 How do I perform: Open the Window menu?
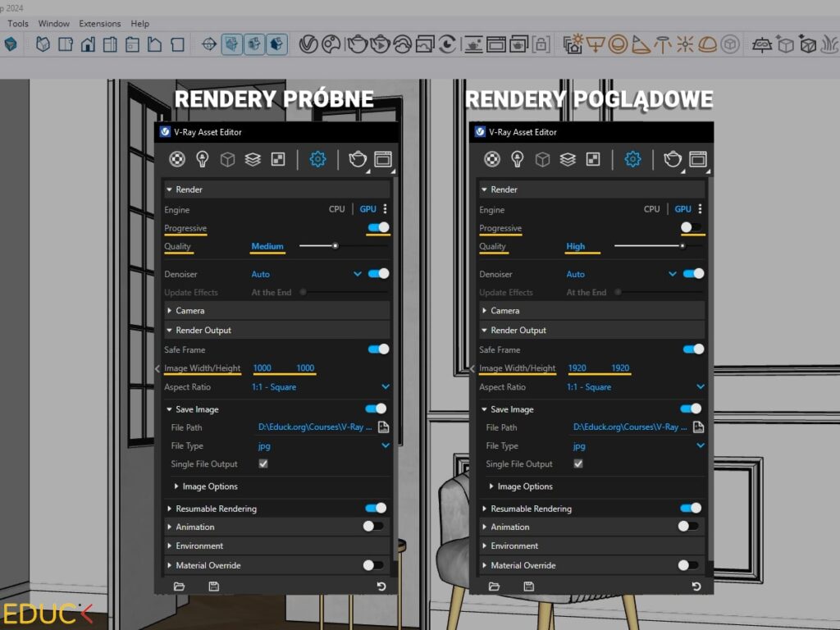click(54, 24)
